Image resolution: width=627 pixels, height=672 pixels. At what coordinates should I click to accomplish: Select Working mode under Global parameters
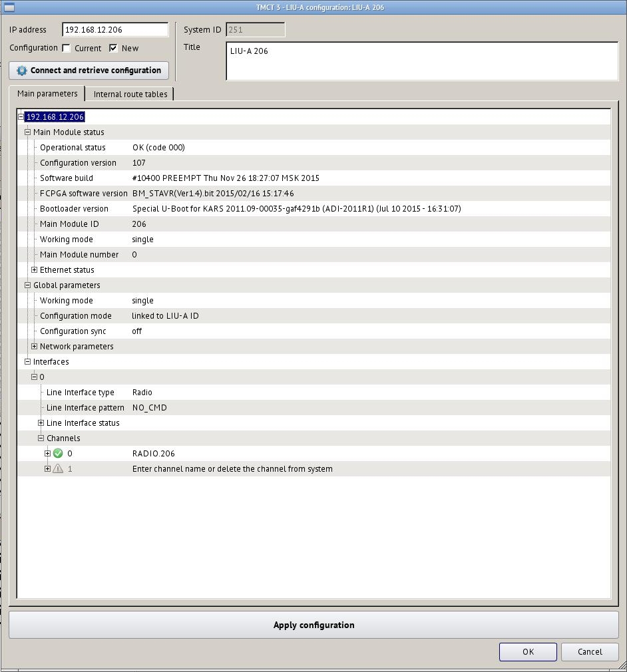(x=314, y=301)
